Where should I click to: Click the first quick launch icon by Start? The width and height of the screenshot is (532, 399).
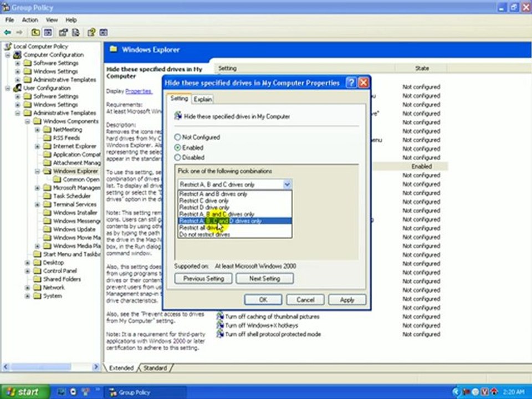pos(62,392)
